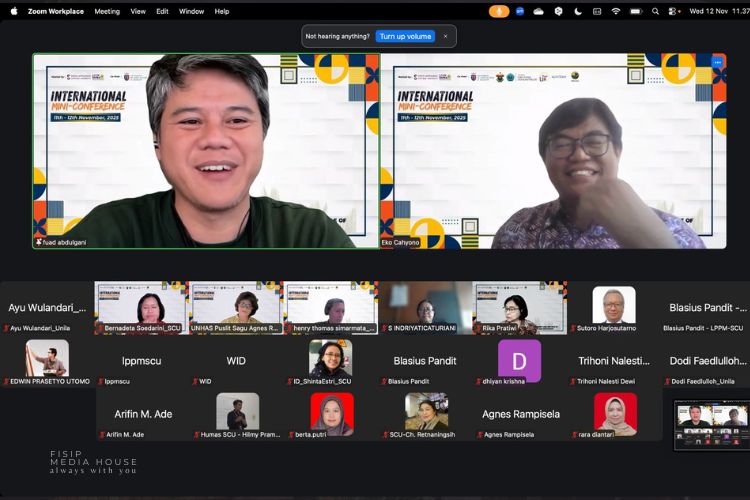
Task: Open Wi-Fi status menu
Action: 616,11
